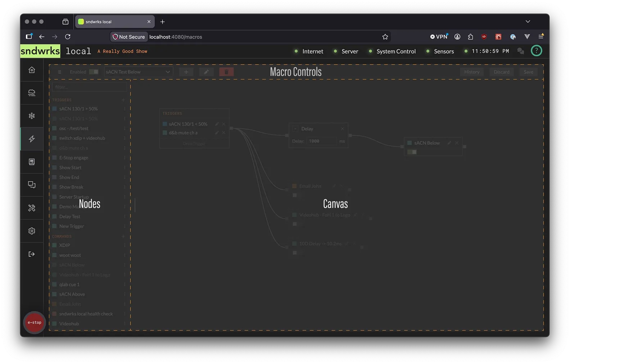Open the settings gear in sidebar

tap(32, 231)
